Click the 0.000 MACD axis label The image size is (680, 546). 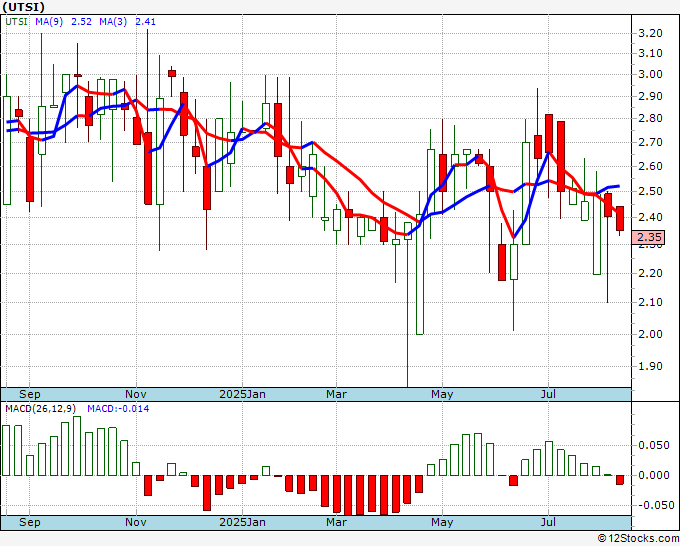pos(654,475)
